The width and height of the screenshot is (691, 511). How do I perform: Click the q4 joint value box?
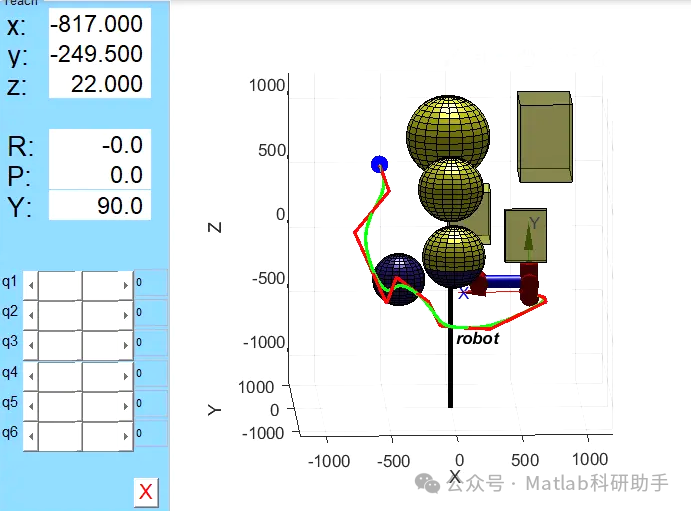coord(151,373)
